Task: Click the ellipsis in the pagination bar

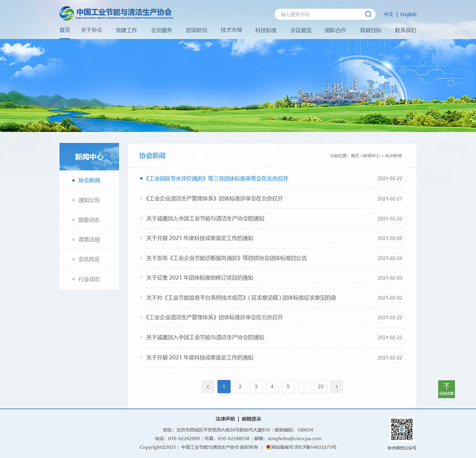Action: [x=304, y=386]
